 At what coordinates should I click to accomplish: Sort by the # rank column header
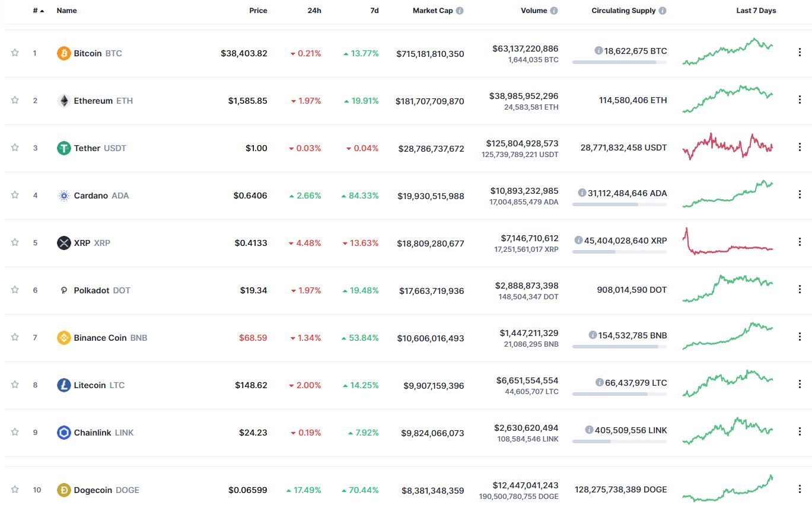tap(39, 11)
